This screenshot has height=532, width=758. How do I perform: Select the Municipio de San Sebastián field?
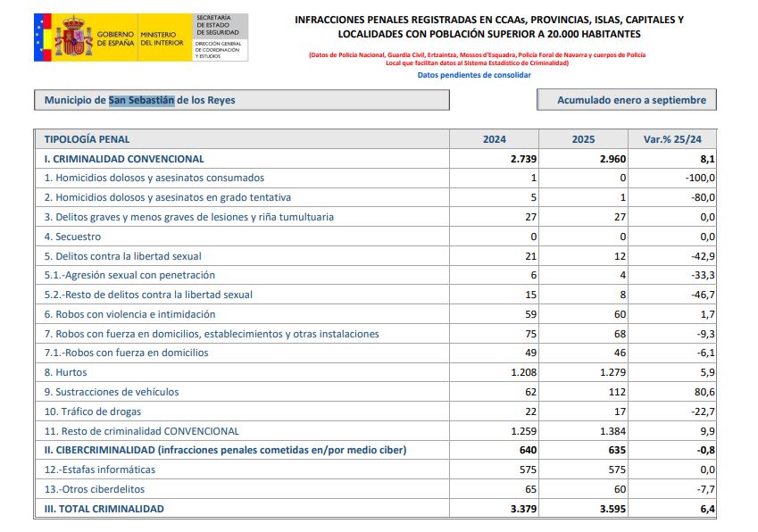point(241,100)
